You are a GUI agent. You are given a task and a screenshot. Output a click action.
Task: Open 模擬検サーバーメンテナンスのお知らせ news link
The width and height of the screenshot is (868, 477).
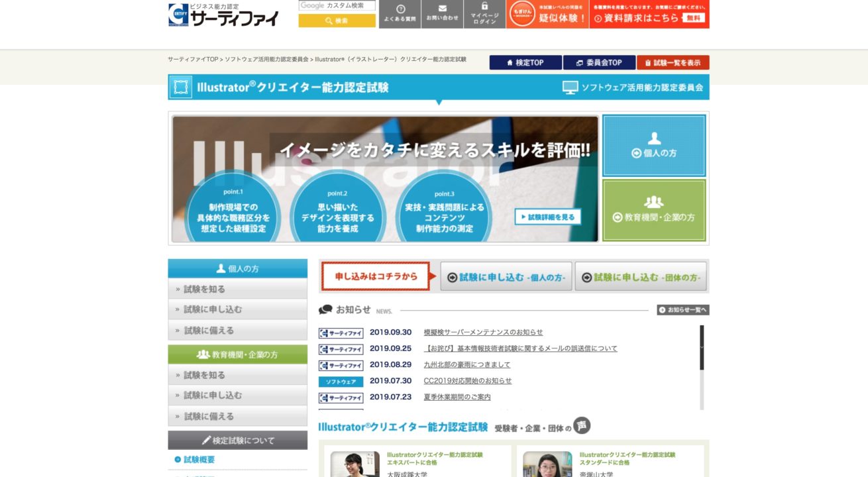pos(483,332)
